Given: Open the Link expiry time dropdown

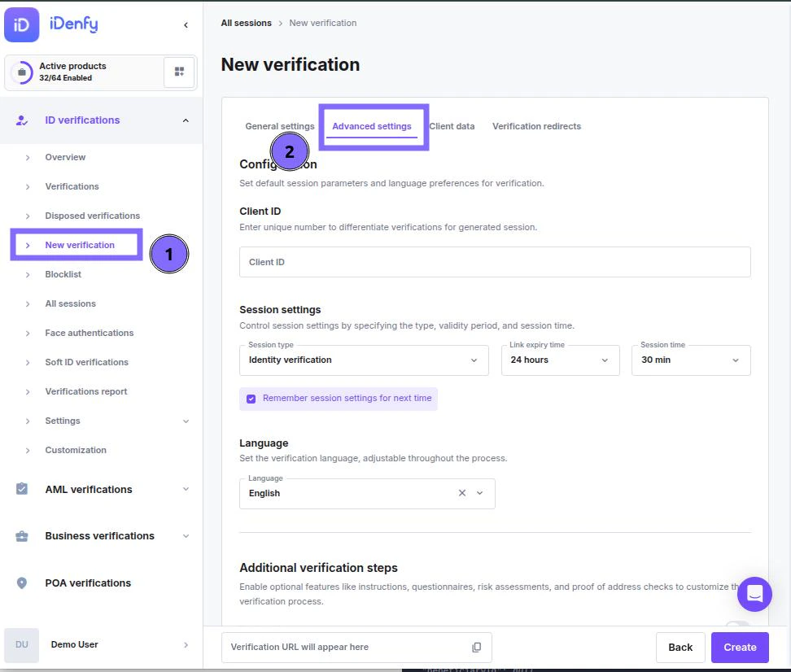Looking at the screenshot, I should click(560, 360).
